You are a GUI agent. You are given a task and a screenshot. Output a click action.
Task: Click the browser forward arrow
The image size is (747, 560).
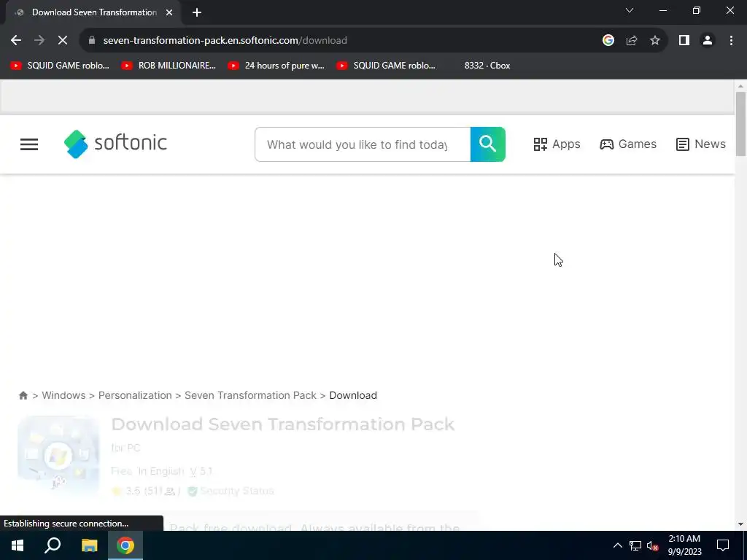point(39,41)
